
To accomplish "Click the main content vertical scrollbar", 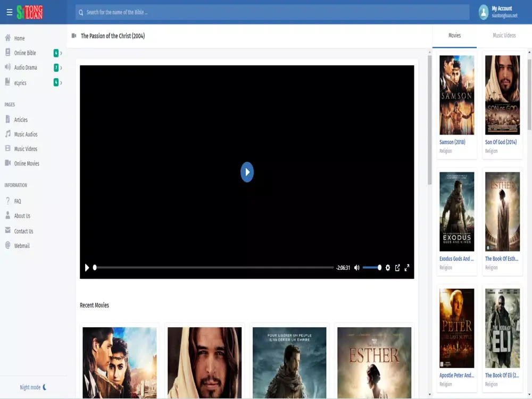I will 429,120.
